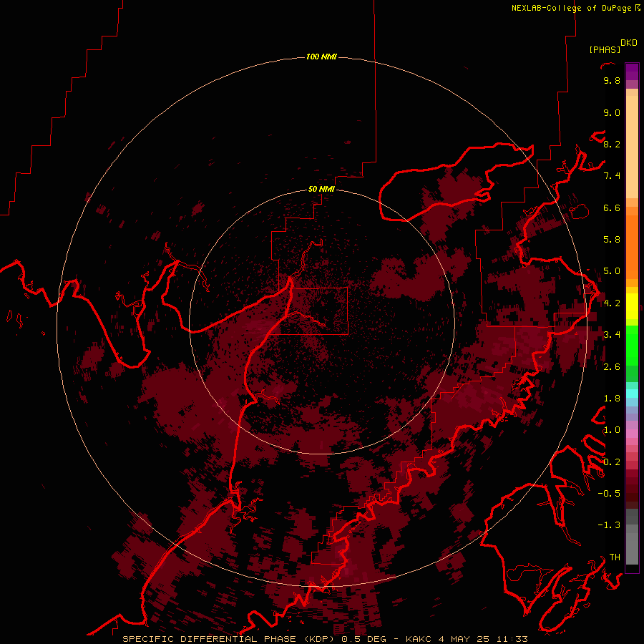Screen dimensions: 644x644
Task: Click the "4.2" scale value
Action: point(612,303)
